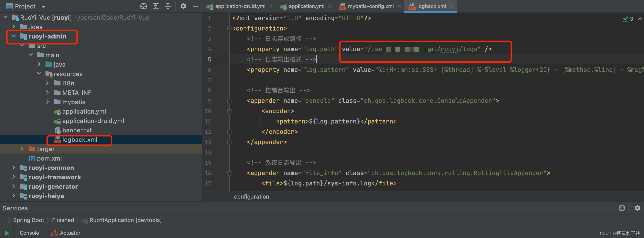The width and height of the screenshot is (644, 238).
Task: Open Project view dropdown arrow
Action: pyautogui.click(x=43, y=7)
